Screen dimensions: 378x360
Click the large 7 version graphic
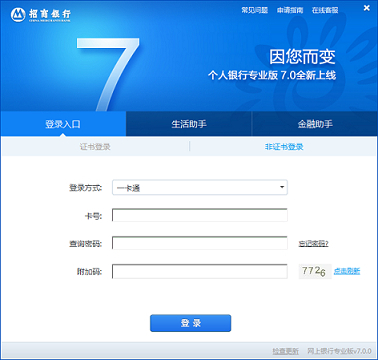[x=108, y=74]
